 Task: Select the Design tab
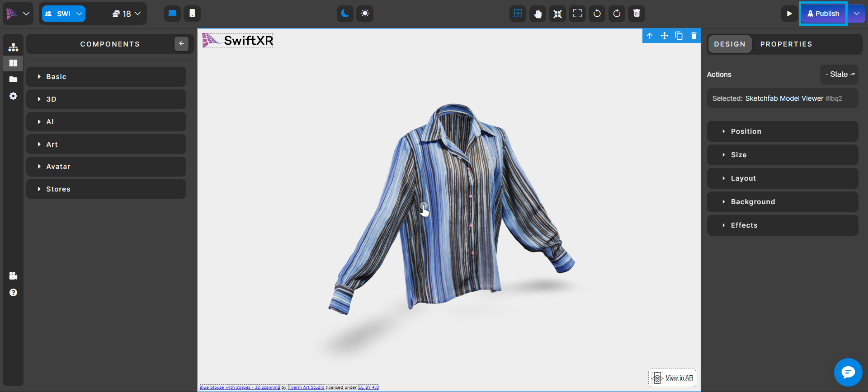(730, 44)
